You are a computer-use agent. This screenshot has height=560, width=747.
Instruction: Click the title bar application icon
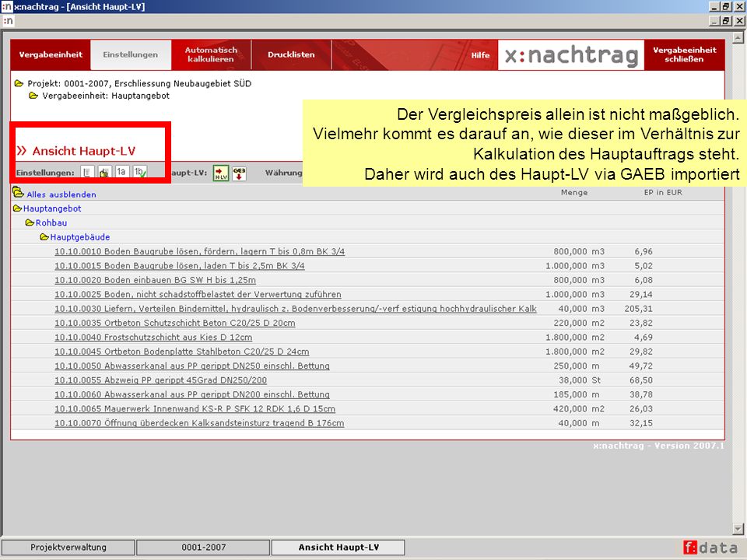click(x=7, y=7)
